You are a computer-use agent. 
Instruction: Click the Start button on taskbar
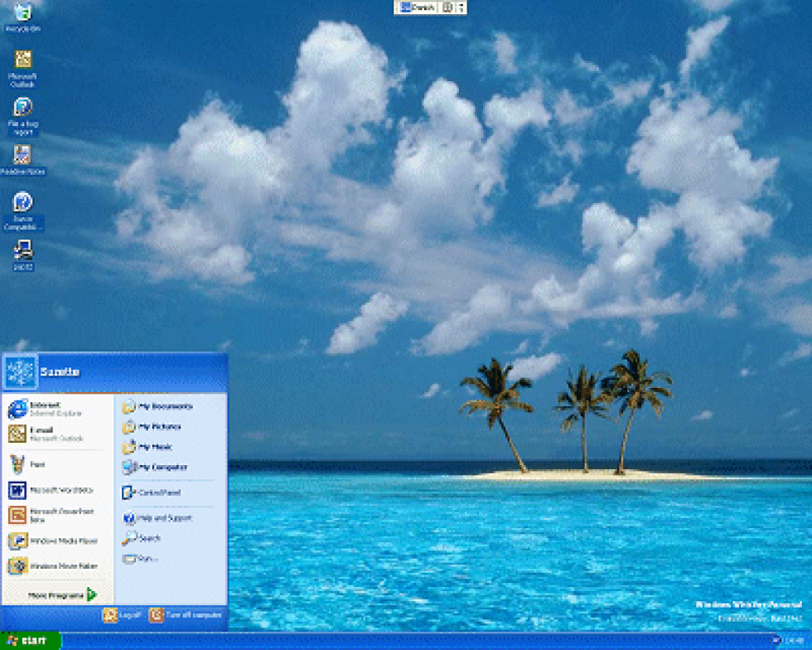[30, 641]
